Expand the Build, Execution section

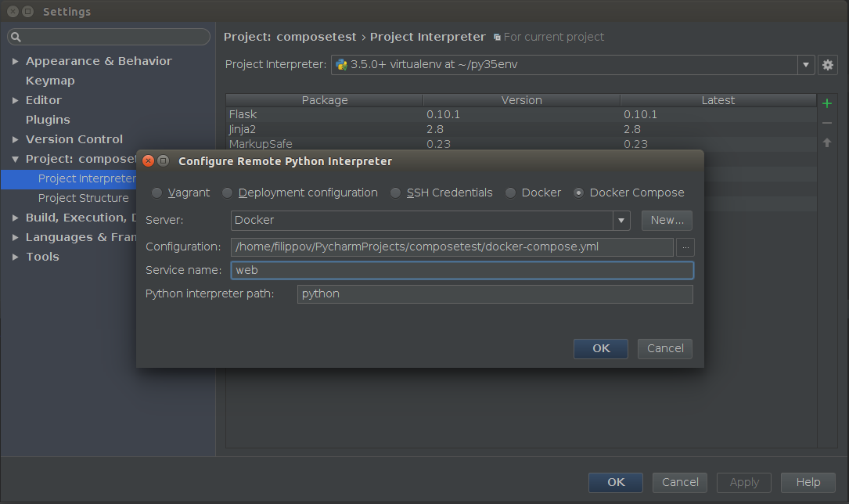click(15, 218)
